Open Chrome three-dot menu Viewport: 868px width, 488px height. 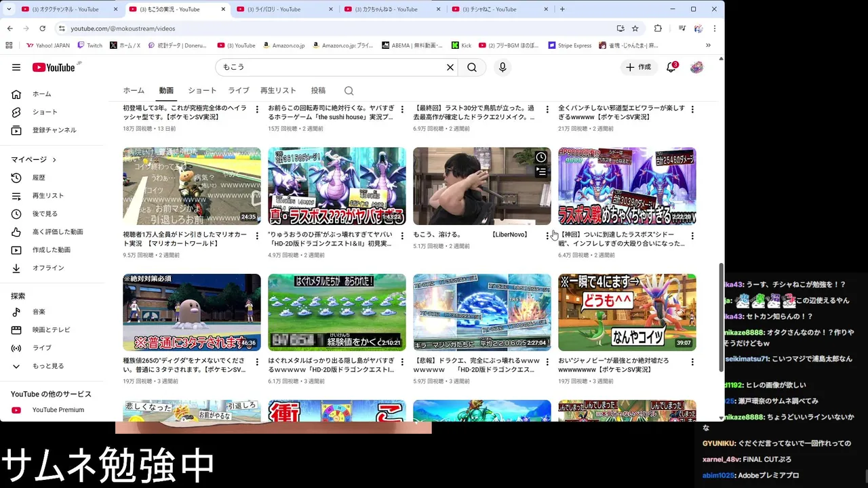(x=714, y=28)
